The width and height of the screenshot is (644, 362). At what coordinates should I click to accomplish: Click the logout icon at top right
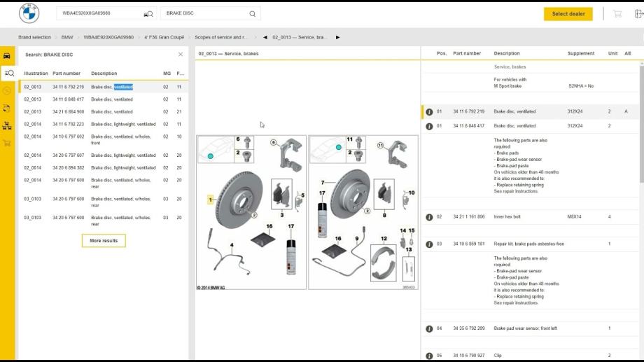coord(638,14)
